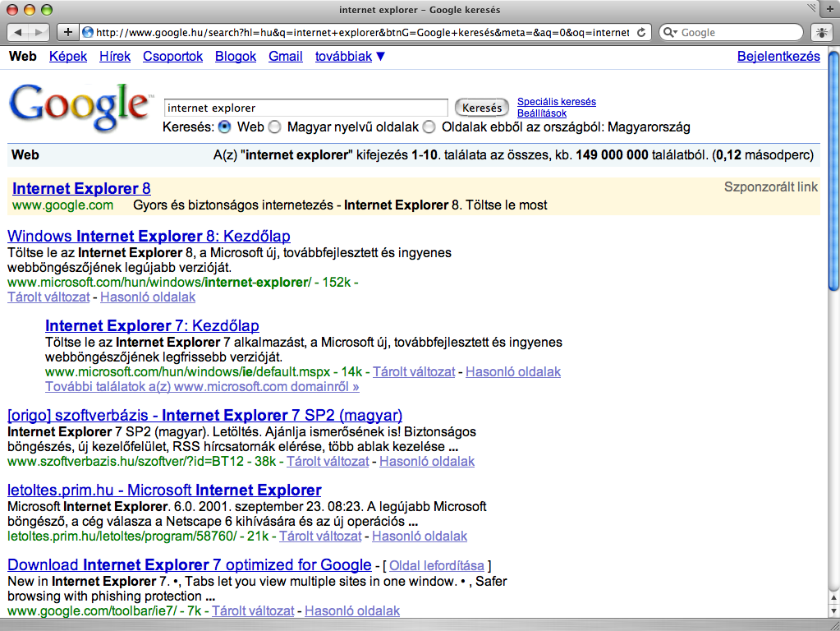
Task: Select the Magyar nyelvű oldalak radio button
Action: click(274, 127)
